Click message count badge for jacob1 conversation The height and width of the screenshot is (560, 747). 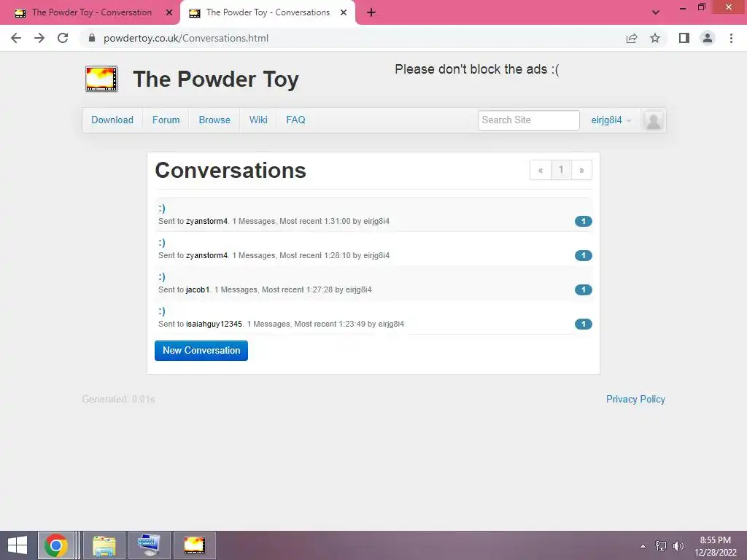[x=583, y=289]
